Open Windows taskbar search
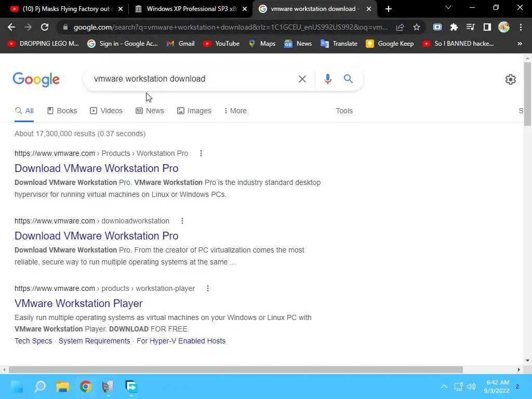 click(x=40, y=387)
